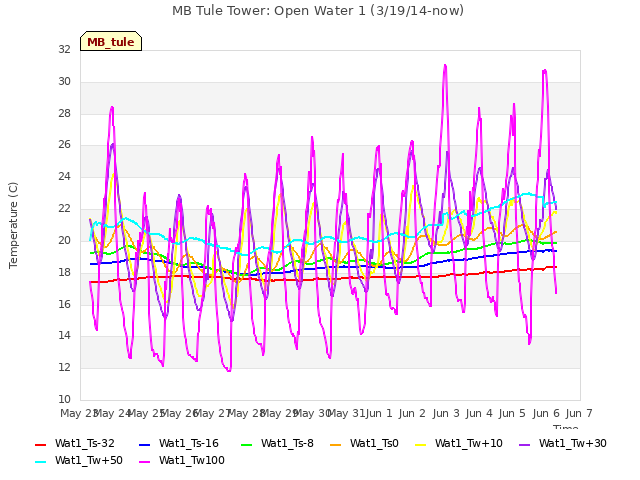640x480 pixels.
Task: Select the Wat1_Tw100 legend entry
Action: click(182, 460)
